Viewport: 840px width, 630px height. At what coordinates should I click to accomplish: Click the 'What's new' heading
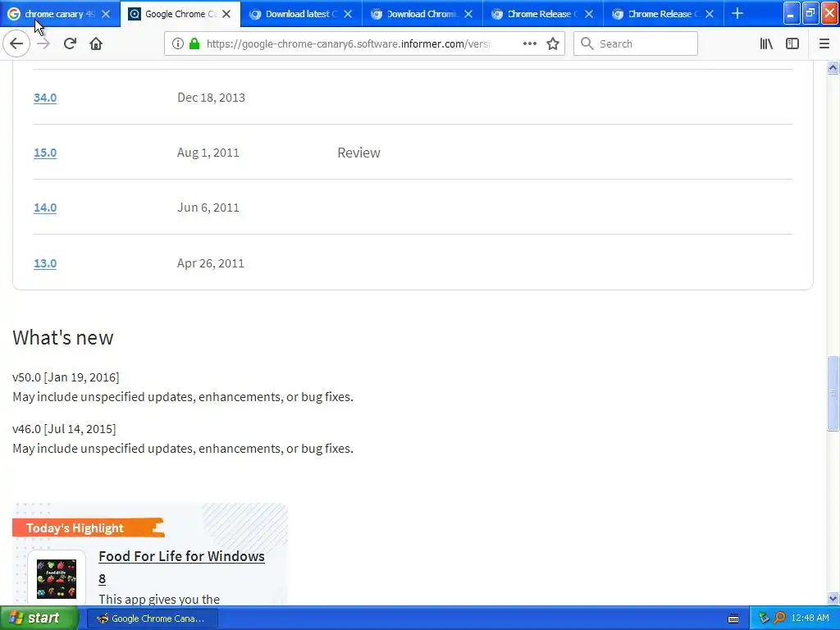62,337
